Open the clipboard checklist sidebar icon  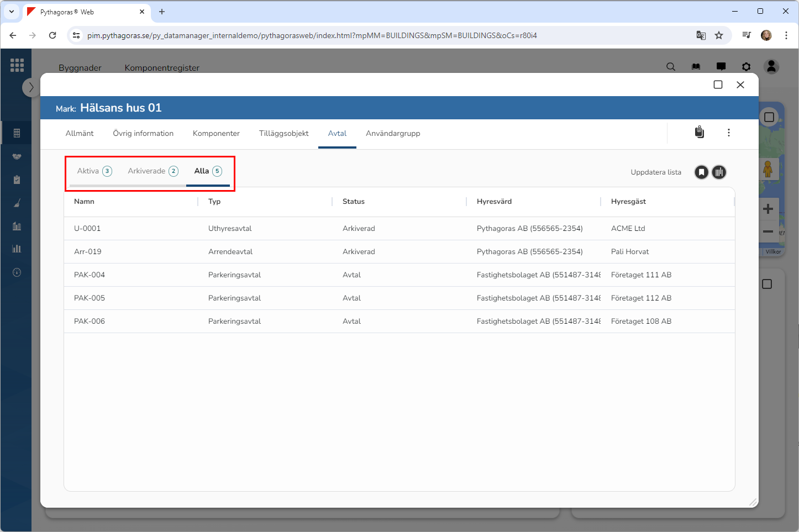[17, 180]
